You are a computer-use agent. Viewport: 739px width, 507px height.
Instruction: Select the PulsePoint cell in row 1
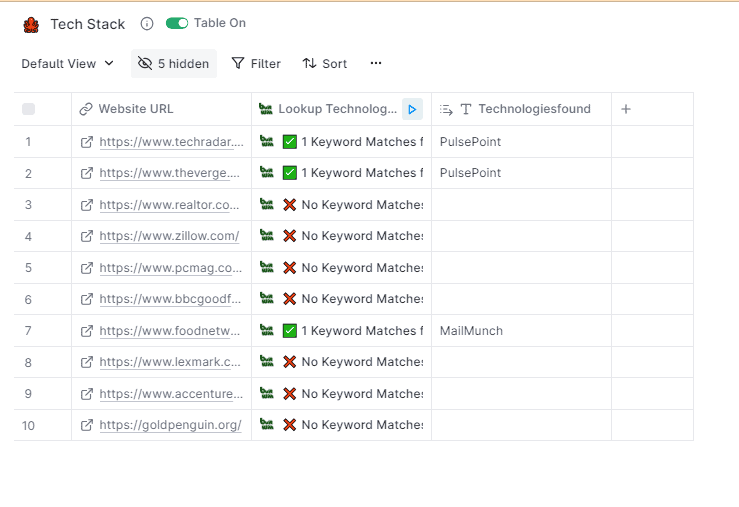click(521, 142)
